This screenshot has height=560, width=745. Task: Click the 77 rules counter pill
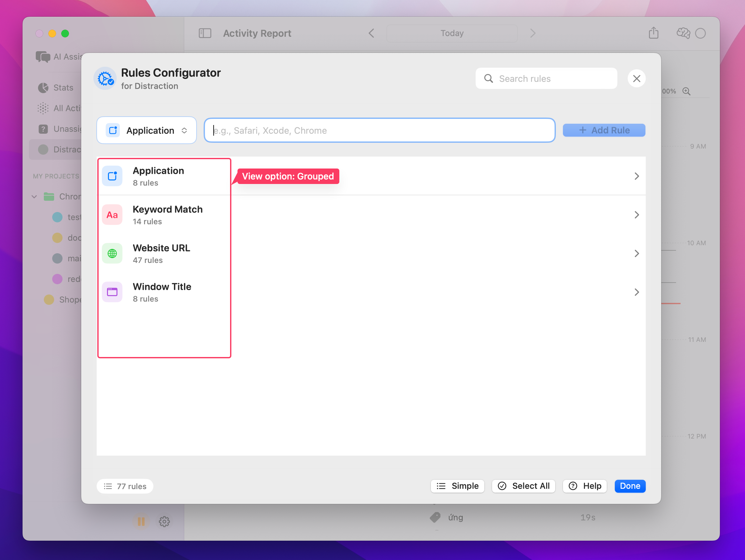(125, 486)
